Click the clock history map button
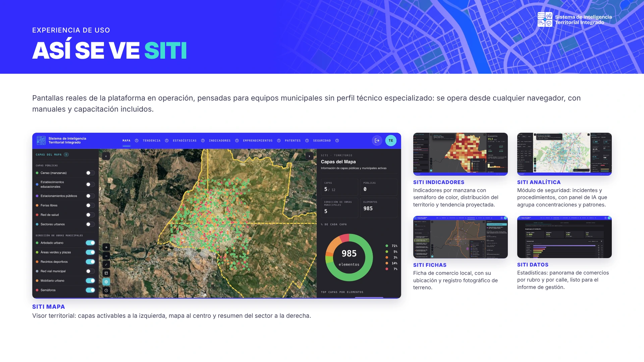The width and height of the screenshot is (644, 362). [x=106, y=291]
